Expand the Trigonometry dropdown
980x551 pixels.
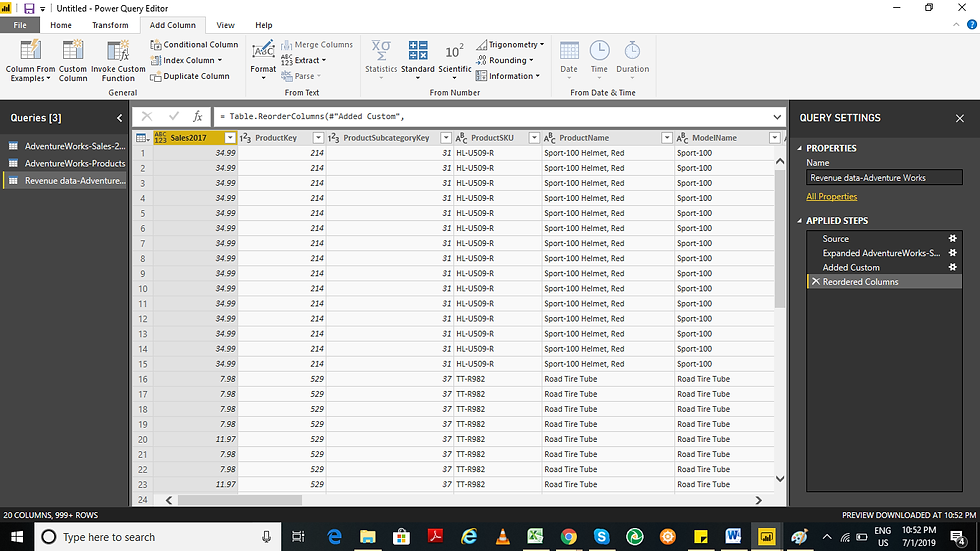pyautogui.click(x=510, y=44)
